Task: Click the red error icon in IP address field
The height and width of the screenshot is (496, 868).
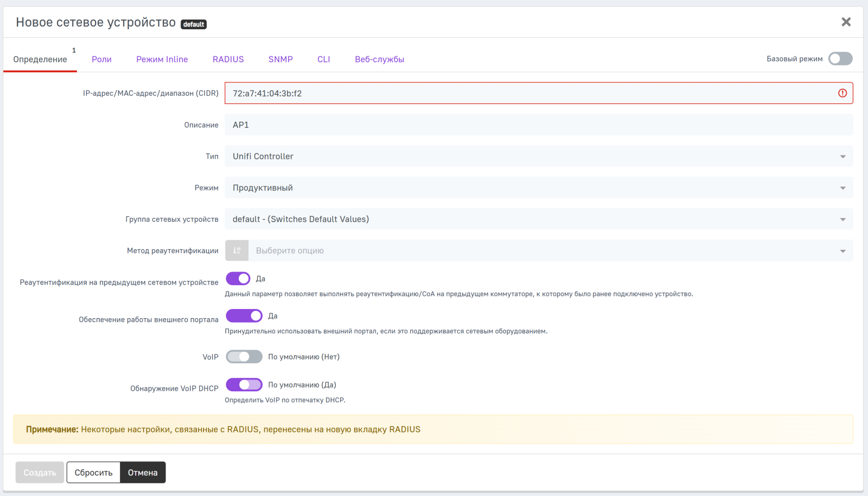Action: pyautogui.click(x=842, y=93)
